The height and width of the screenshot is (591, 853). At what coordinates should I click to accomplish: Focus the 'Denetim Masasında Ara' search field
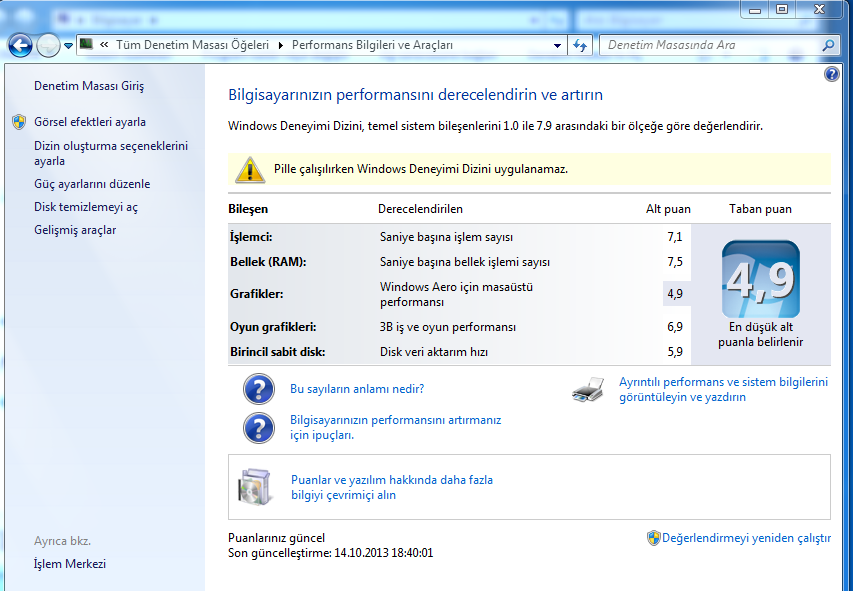[710, 45]
